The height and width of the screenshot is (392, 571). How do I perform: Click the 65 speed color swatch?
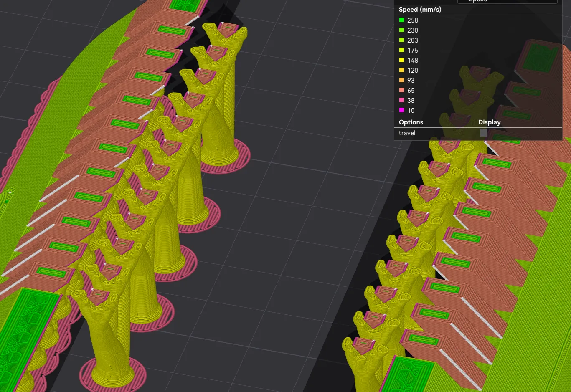point(401,90)
